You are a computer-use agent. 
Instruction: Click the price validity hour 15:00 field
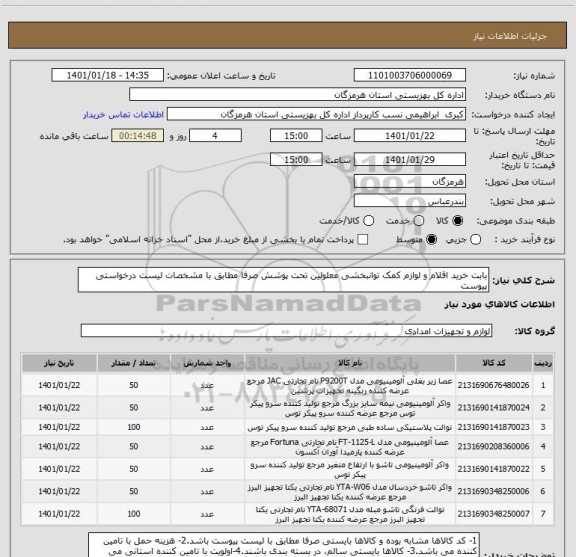(296, 159)
